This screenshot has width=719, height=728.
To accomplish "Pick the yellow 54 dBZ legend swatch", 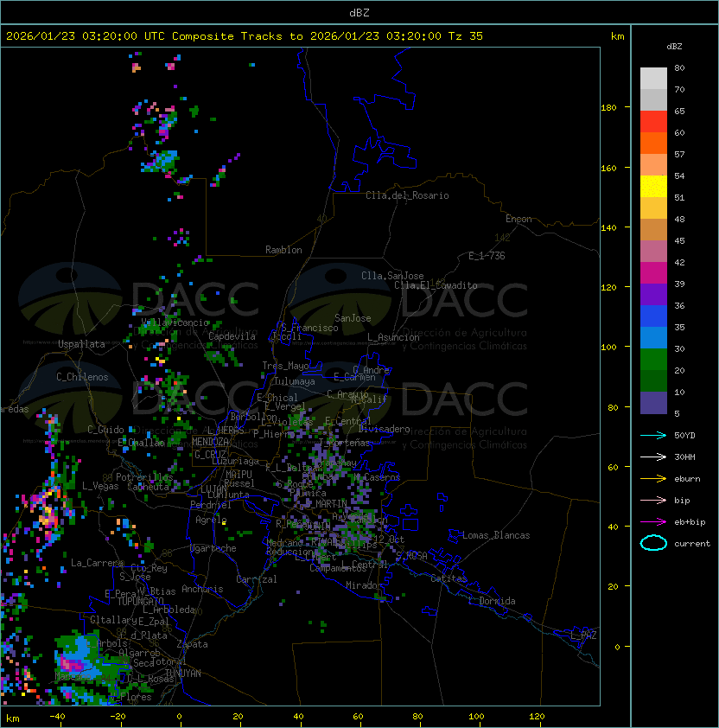I will (653, 186).
